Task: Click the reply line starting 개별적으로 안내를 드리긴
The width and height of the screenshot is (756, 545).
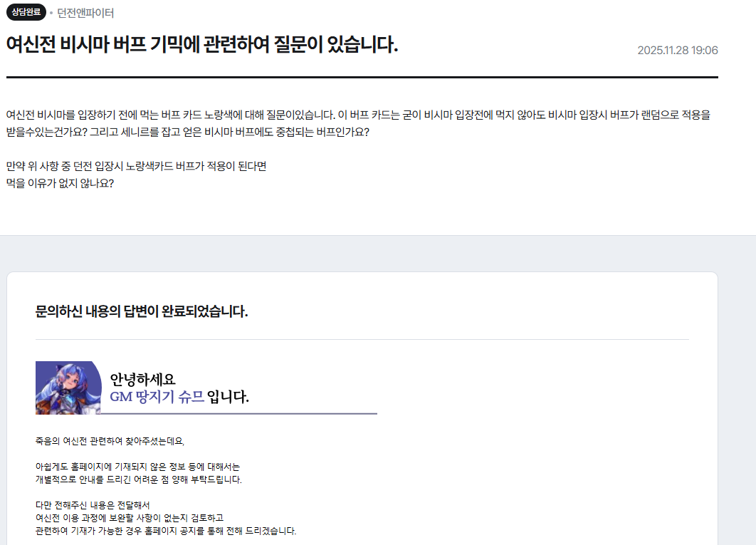Action: coord(138,479)
